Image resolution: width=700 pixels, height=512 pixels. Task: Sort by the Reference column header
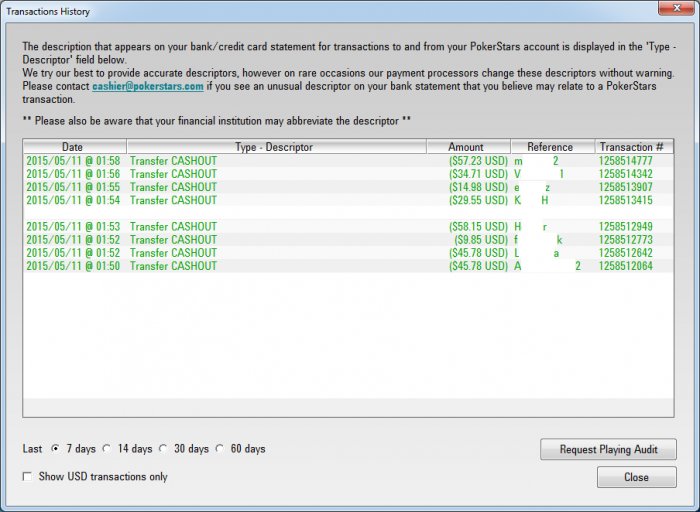click(x=553, y=147)
